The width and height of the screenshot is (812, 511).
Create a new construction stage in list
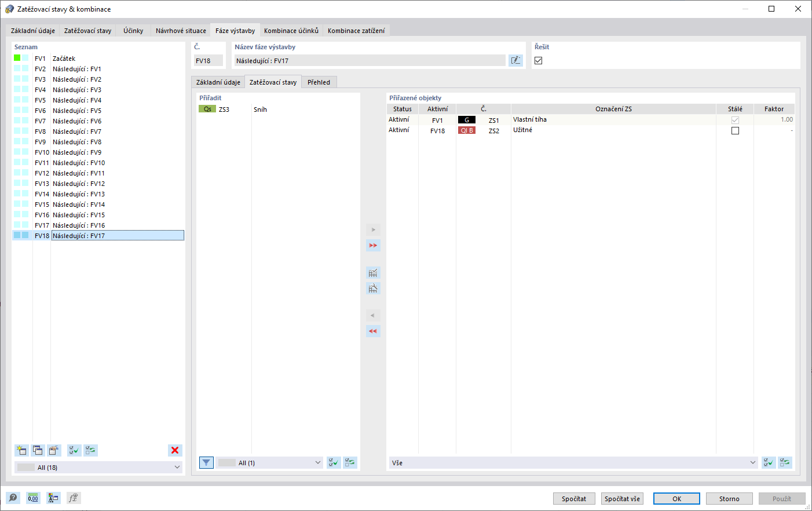point(21,450)
